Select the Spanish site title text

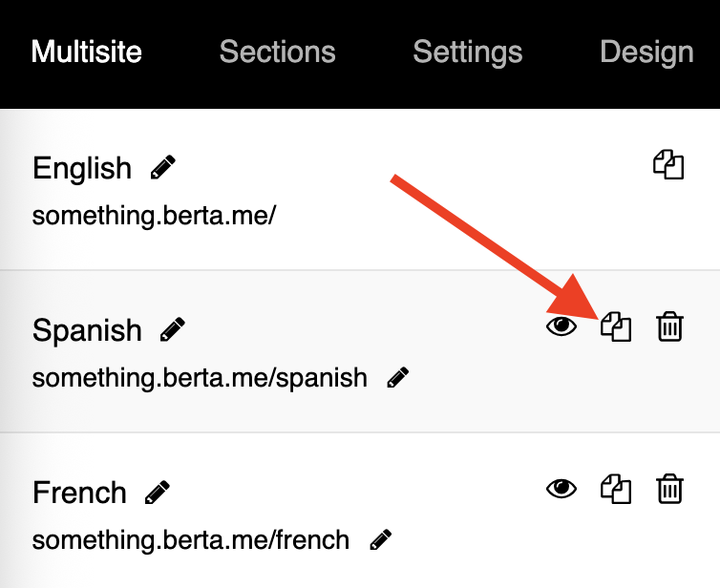pos(87,330)
